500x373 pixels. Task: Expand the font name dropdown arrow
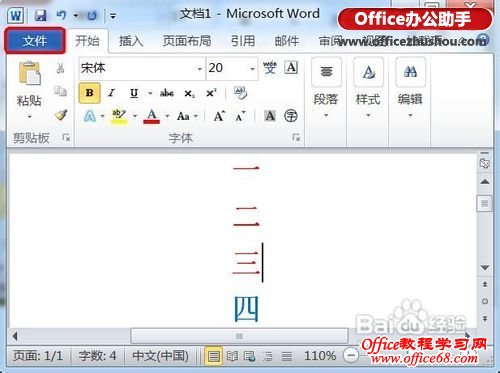click(200, 69)
